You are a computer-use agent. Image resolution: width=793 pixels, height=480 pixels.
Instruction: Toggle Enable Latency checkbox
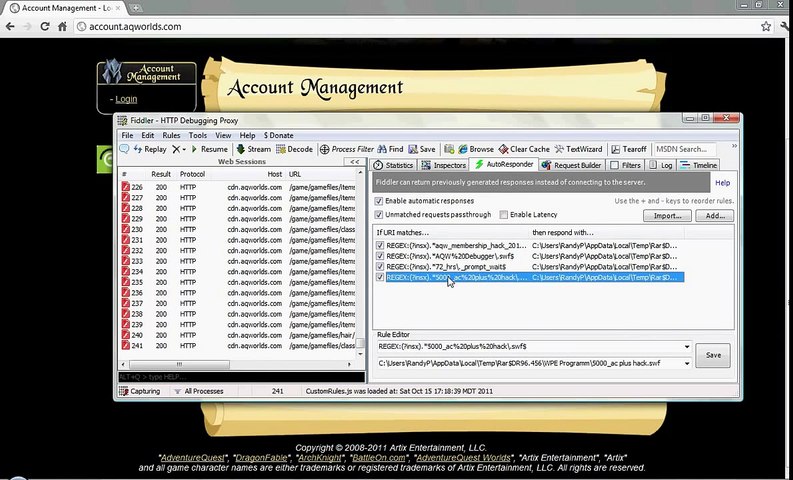click(x=504, y=215)
